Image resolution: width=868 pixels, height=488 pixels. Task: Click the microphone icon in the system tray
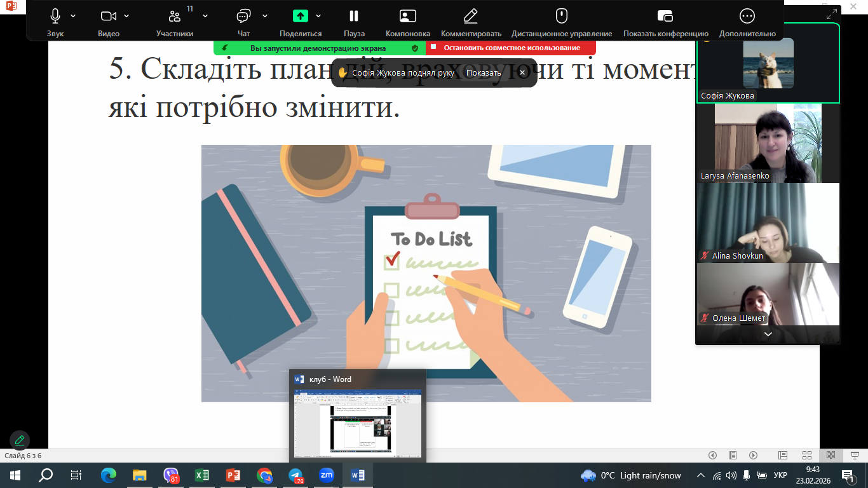click(x=745, y=475)
